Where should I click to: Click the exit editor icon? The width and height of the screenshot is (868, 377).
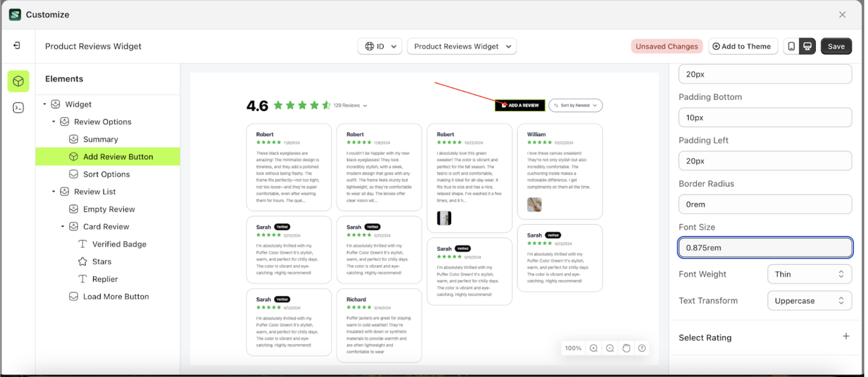[17, 46]
